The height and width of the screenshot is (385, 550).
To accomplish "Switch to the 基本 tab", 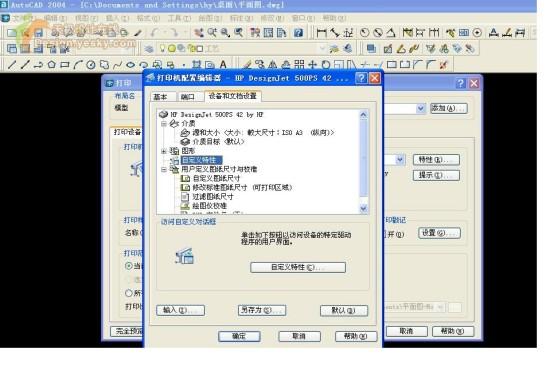I will pyautogui.click(x=160, y=97).
